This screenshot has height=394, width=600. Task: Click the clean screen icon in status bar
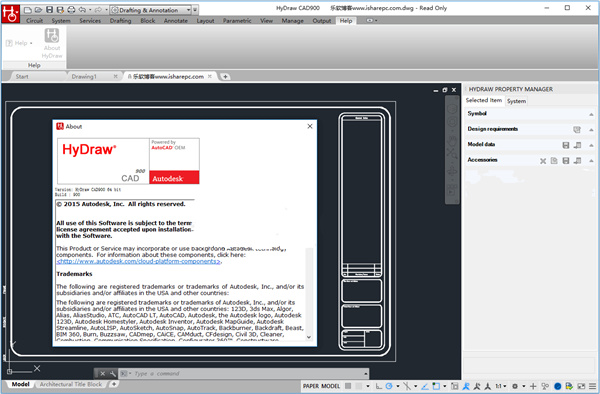(x=581, y=386)
